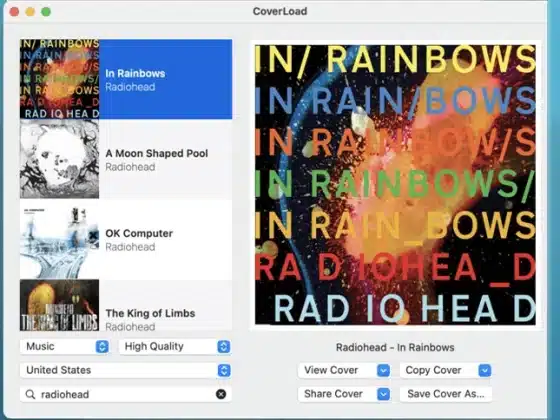Expand the Share Cover arrow menu
This screenshot has height=420, width=560.
tap(383, 394)
